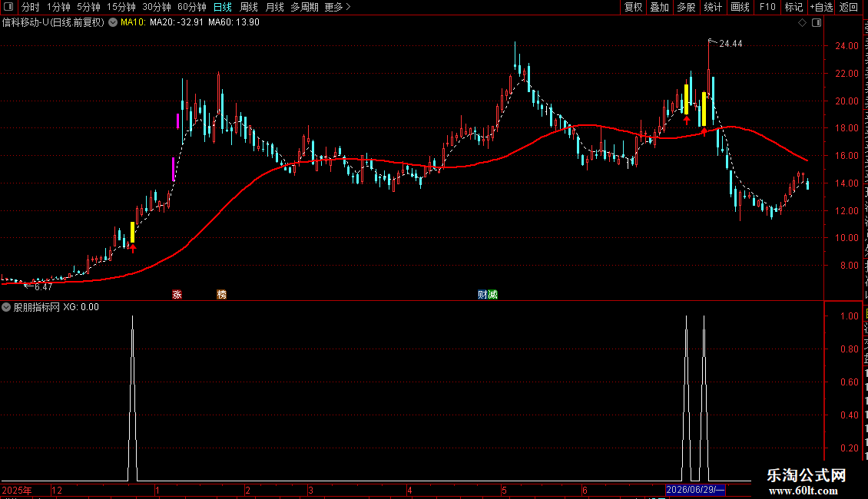Switch to 分时 view
This screenshot has width=868, height=499.
(x=31, y=7)
